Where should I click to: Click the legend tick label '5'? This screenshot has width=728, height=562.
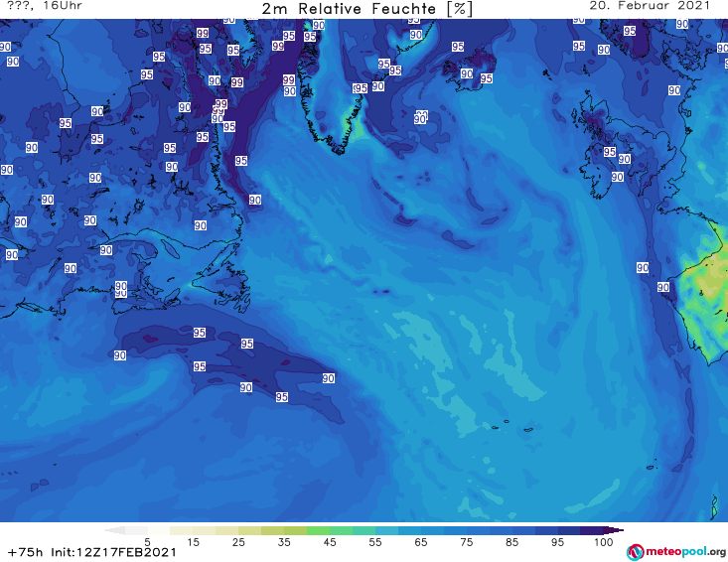(x=147, y=542)
